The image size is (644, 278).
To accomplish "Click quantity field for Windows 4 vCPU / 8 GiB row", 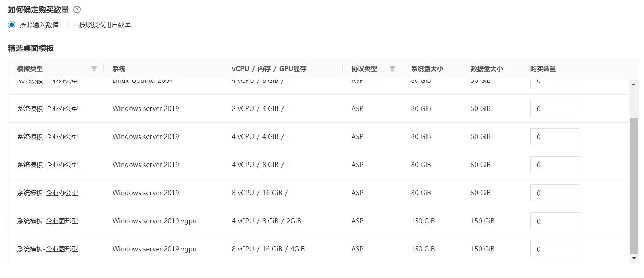I will pyautogui.click(x=554, y=165).
